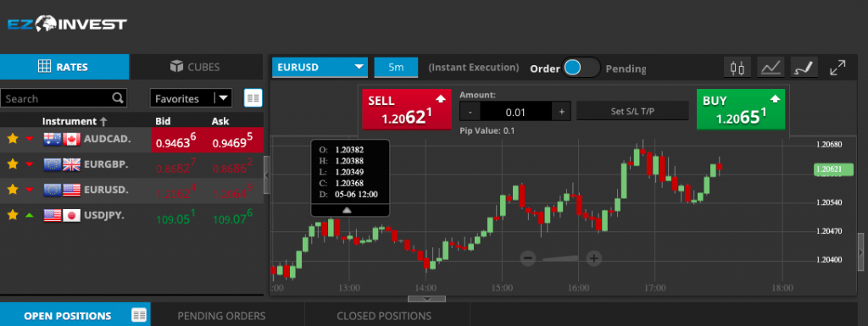Click EURUSD bid price 1.2062
Screen dimensions: 868x326
coord(175,192)
